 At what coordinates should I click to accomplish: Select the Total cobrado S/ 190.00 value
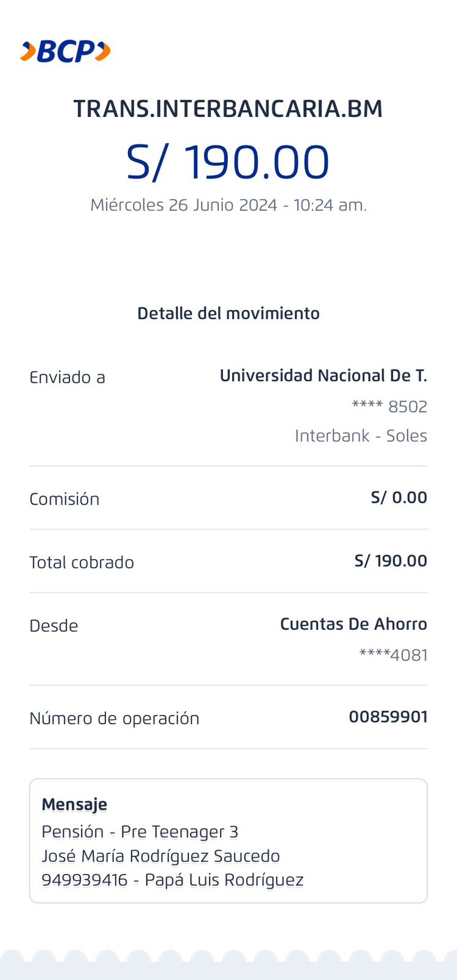click(390, 561)
